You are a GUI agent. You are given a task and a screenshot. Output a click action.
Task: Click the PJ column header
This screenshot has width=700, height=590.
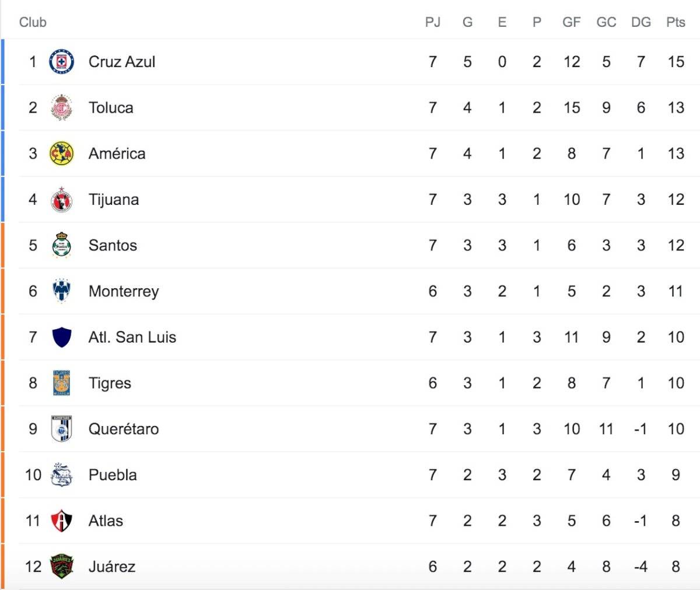[x=433, y=22]
